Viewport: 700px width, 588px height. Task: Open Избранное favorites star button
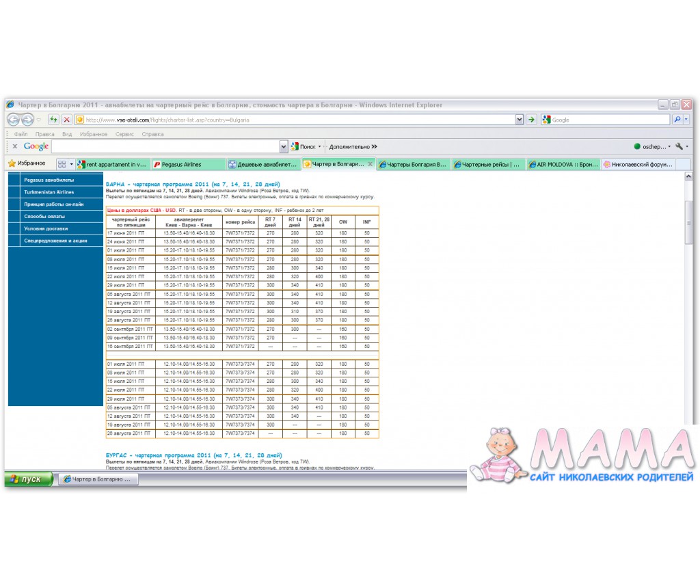(x=27, y=163)
